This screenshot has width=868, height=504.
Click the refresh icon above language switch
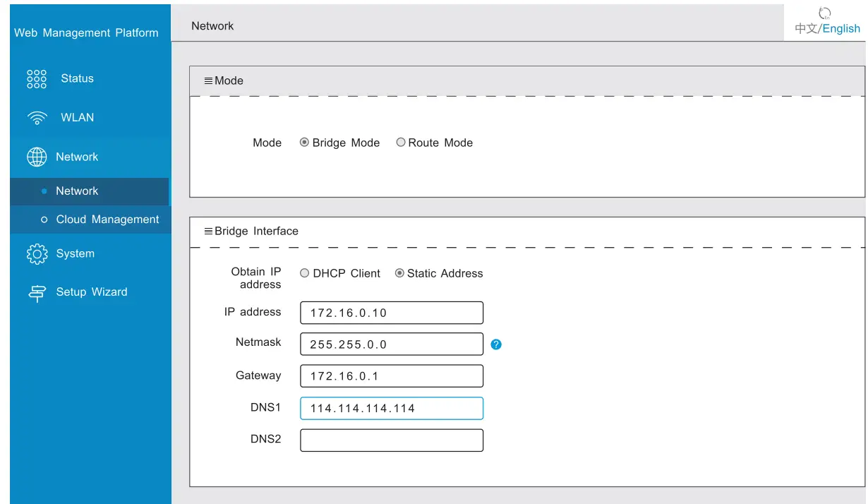[825, 13]
